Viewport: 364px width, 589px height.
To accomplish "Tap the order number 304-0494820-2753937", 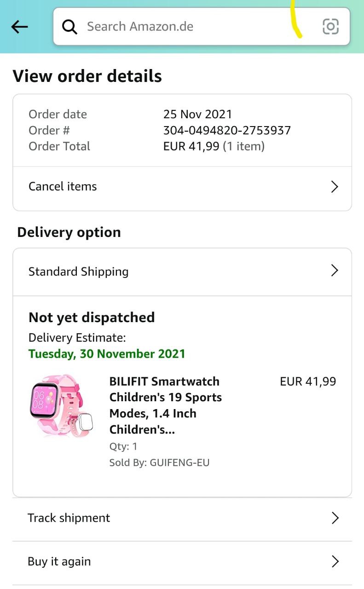I will click(x=227, y=130).
